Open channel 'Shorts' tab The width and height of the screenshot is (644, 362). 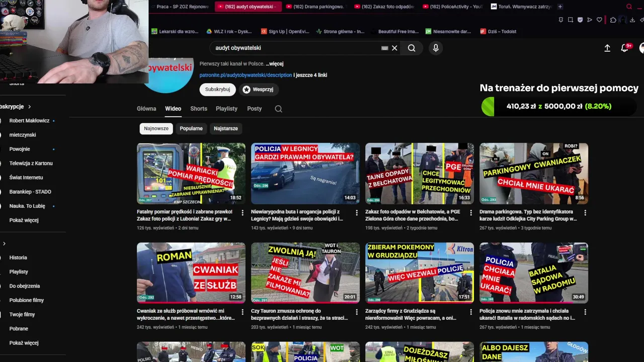[x=199, y=109]
